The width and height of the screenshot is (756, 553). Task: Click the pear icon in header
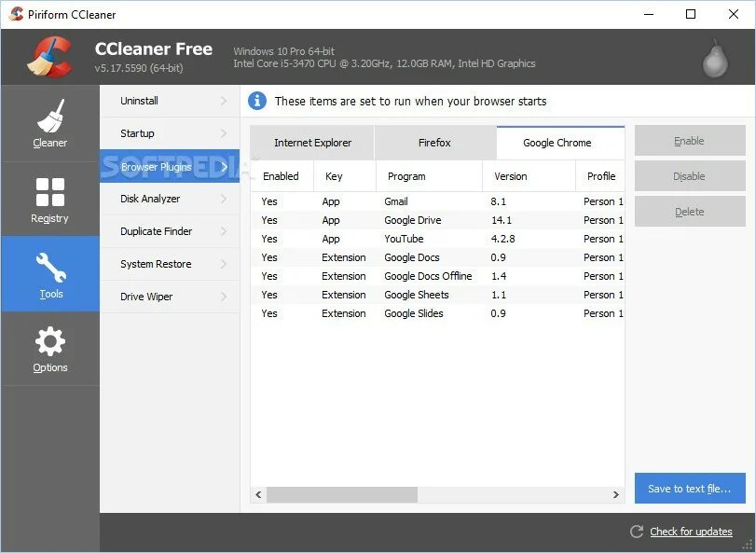(715, 59)
